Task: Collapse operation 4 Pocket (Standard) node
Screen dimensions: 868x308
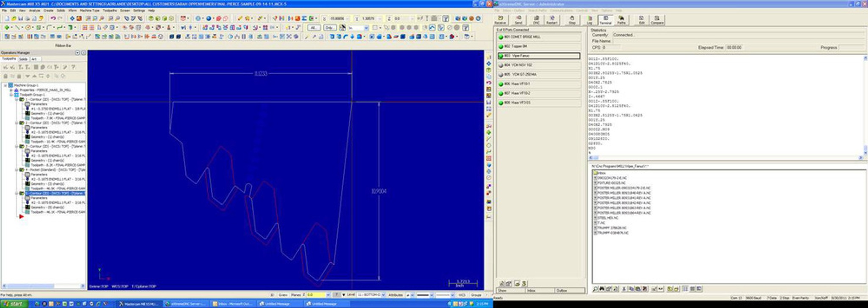Action: (17, 169)
